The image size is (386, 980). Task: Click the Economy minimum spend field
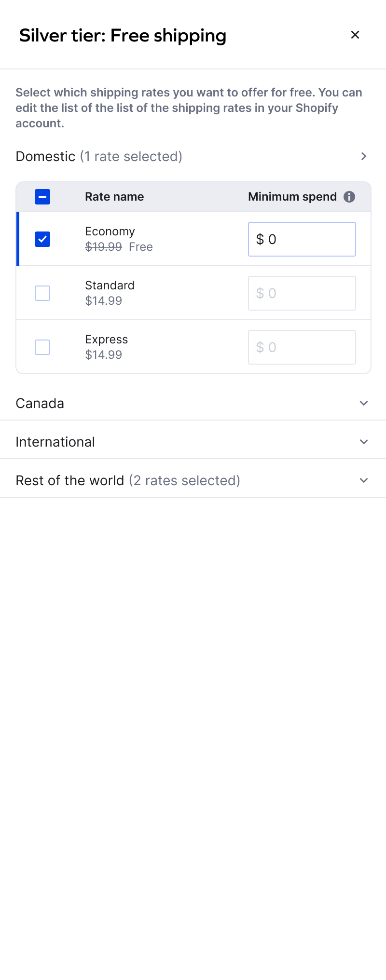click(302, 239)
